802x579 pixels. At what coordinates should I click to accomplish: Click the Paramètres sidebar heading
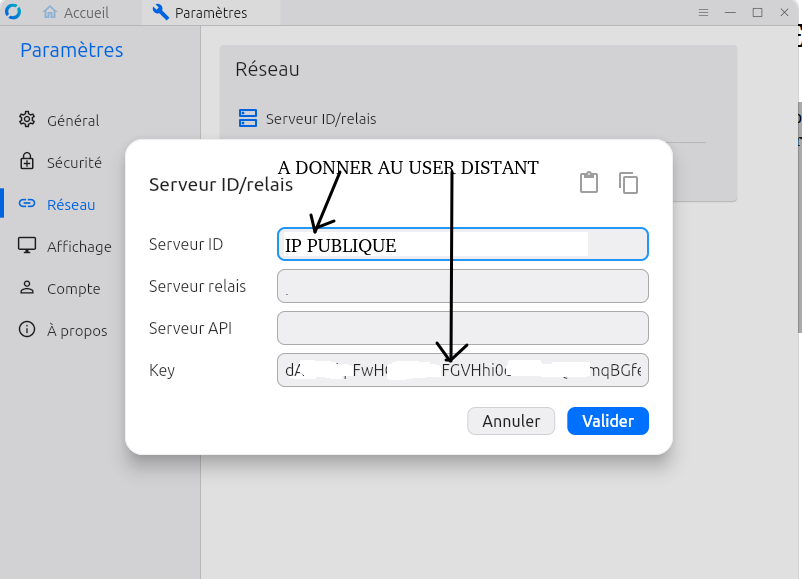[72, 50]
